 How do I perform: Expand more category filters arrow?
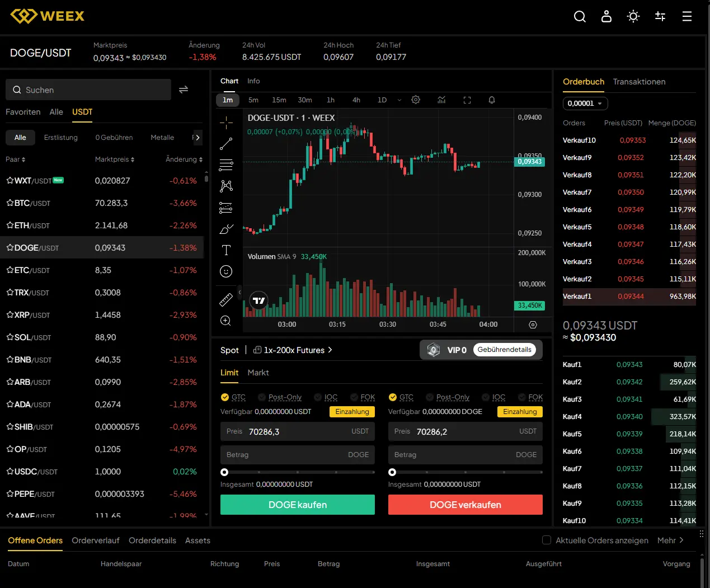click(x=197, y=137)
